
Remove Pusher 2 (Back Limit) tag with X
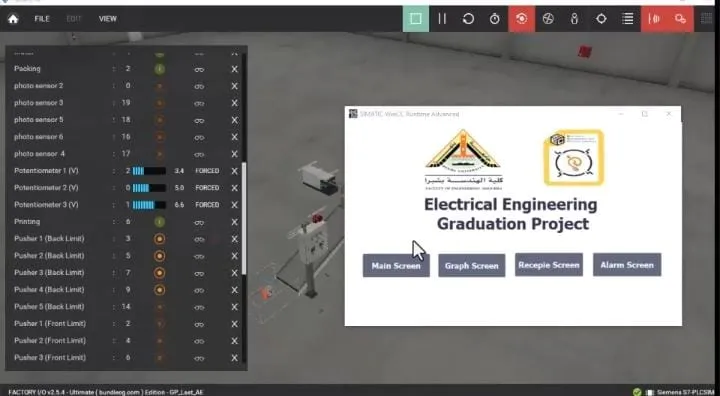click(x=235, y=256)
